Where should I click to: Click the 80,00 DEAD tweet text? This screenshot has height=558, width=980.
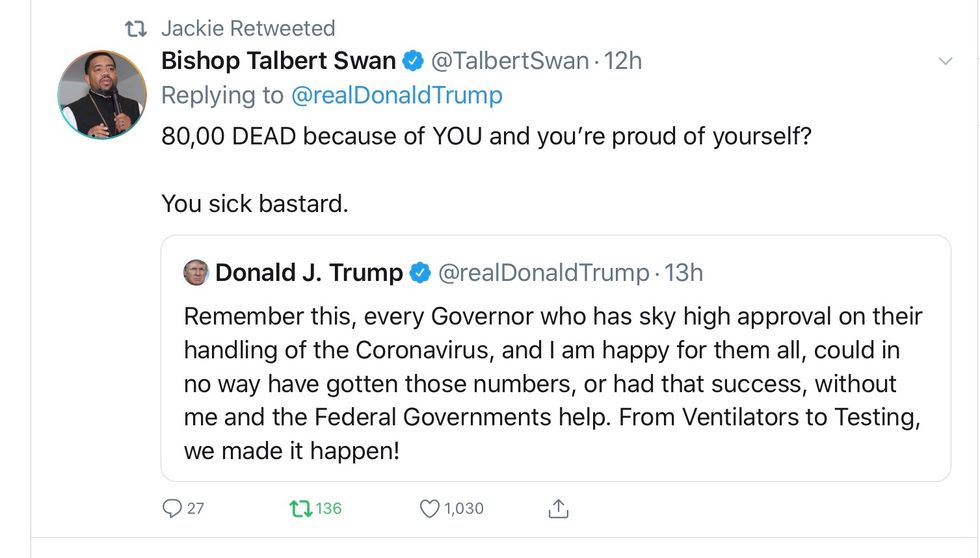pos(486,135)
